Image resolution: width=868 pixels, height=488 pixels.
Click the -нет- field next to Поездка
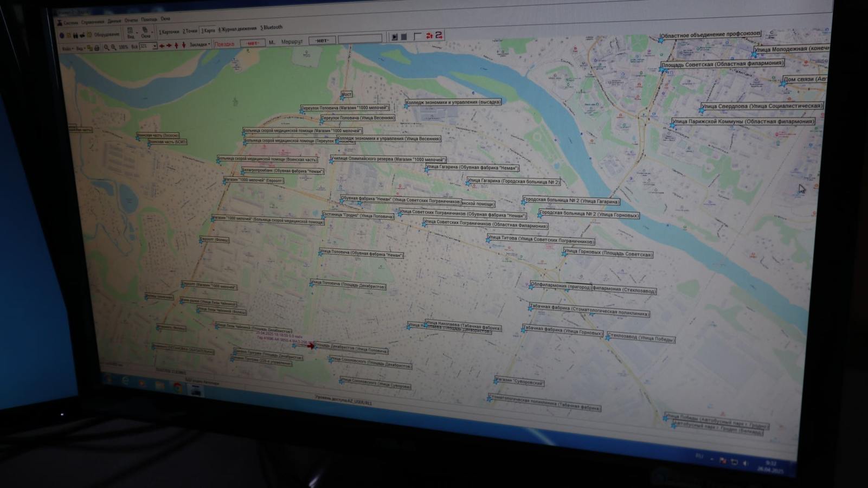point(253,43)
